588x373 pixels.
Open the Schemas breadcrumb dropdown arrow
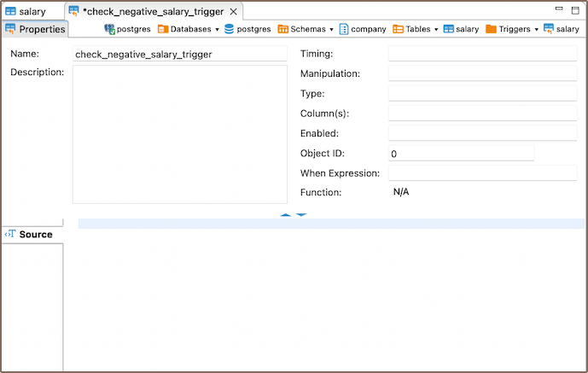[331, 29]
